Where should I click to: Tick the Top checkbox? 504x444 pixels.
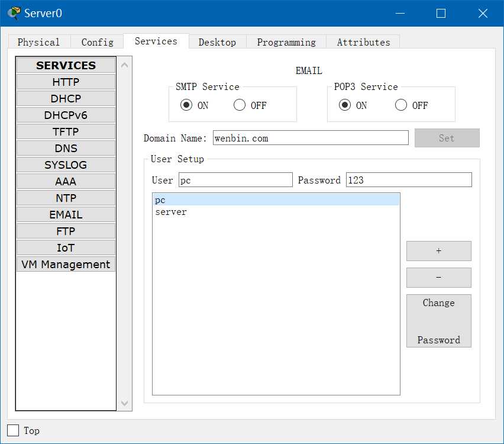pos(13,430)
